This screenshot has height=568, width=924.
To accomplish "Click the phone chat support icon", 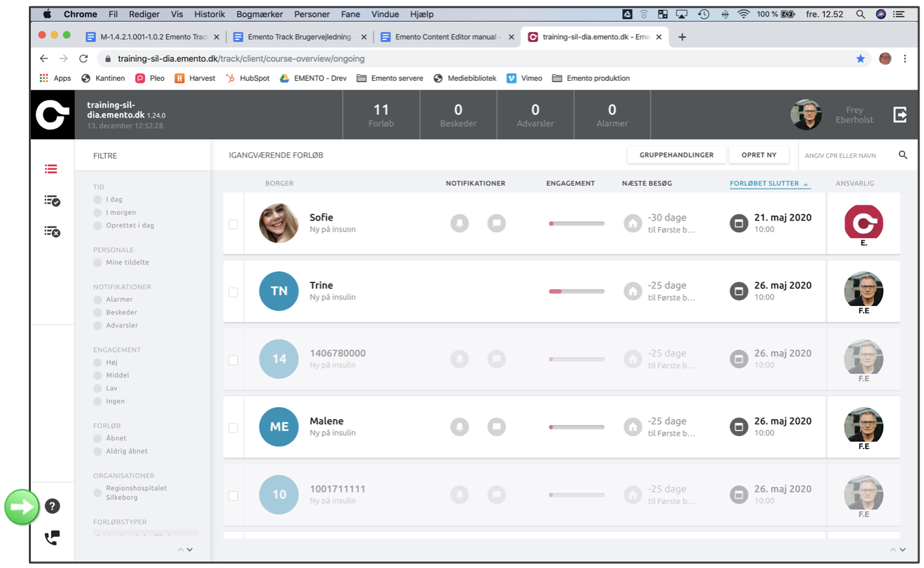I will [52, 538].
